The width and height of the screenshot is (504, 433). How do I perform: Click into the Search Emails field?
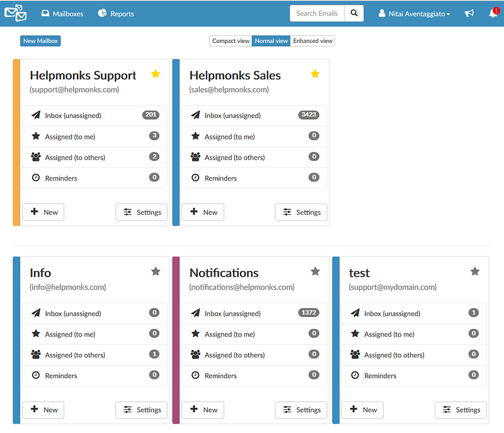coord(317,13)
